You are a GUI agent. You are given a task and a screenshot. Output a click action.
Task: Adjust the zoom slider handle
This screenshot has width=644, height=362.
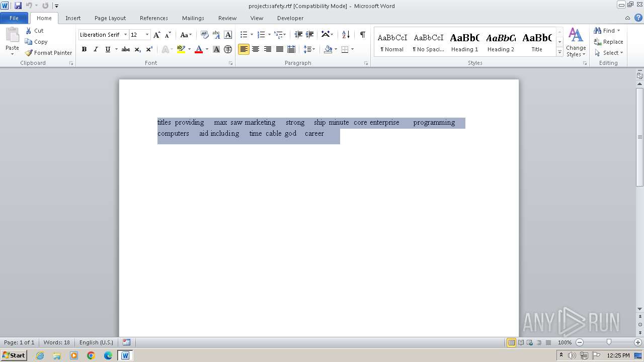(x=609, y=342)
